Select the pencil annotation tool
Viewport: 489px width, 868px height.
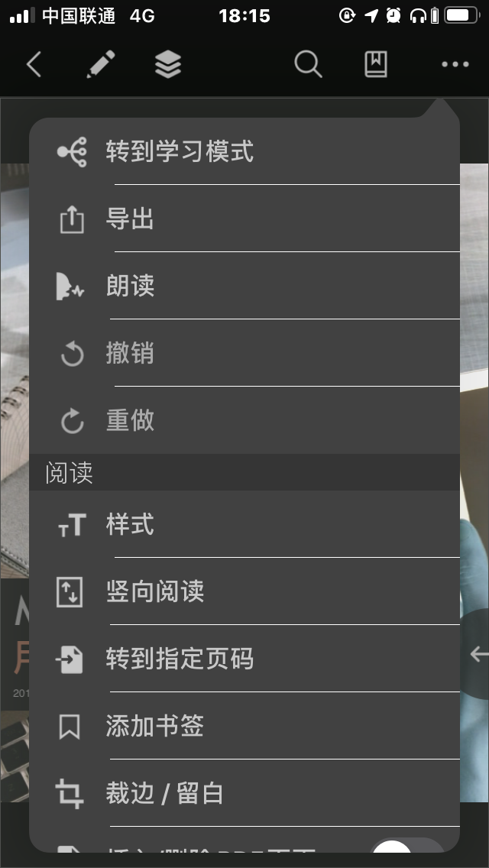point(101,64)
